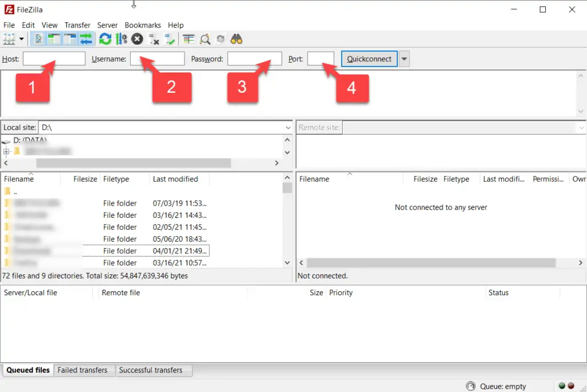This screenshot has height=392, width=587.
Task: Toggle synchronized browsing
Action: [x=221, y=39]
